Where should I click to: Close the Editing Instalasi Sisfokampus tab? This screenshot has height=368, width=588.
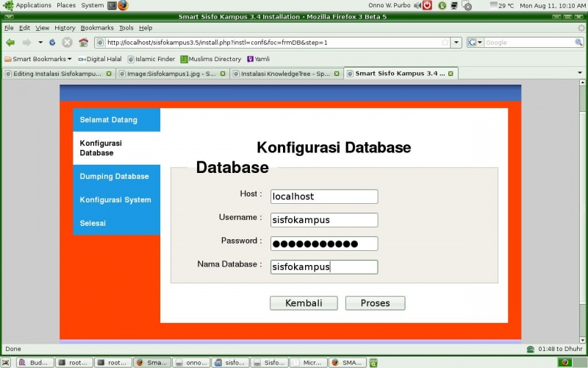(x=109, y=74)
